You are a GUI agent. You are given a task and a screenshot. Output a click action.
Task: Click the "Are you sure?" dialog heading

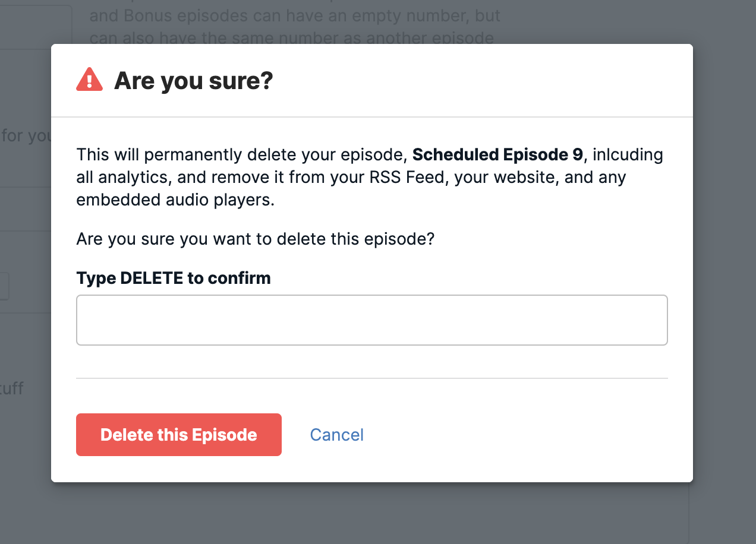(x=193, y=80)
